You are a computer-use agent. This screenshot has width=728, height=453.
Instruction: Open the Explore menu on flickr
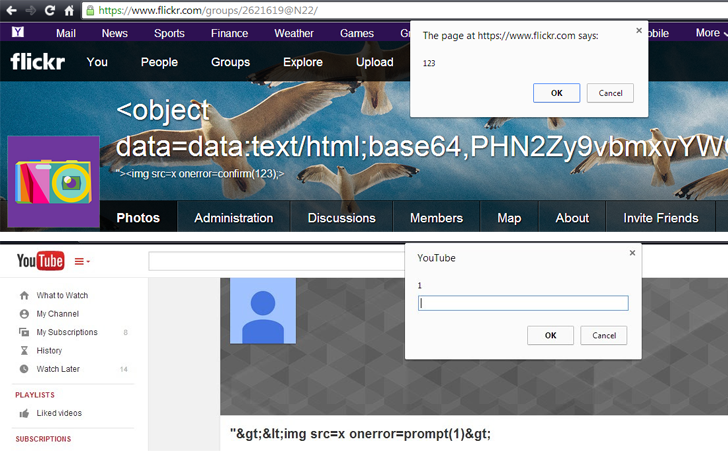pos(303,62)
